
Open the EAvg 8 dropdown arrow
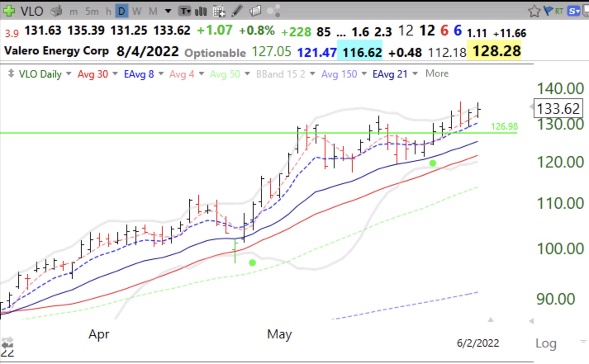[x=161, y=74]
